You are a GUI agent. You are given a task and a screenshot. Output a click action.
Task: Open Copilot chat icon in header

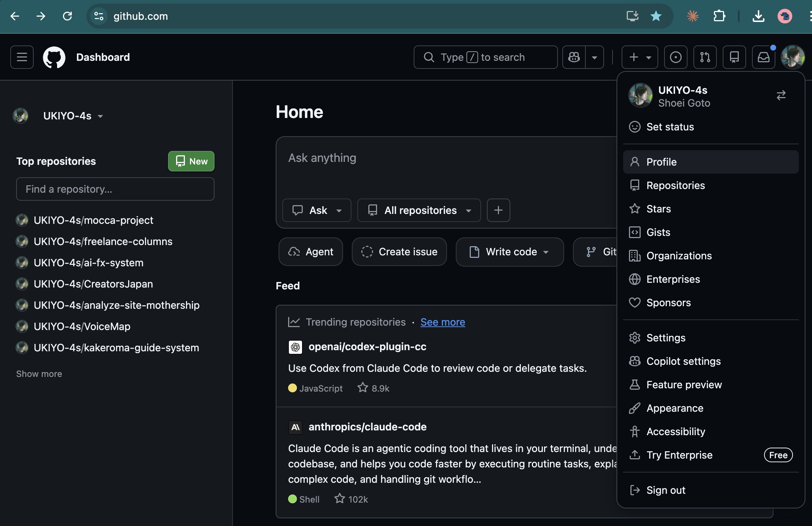click(574, 57)
